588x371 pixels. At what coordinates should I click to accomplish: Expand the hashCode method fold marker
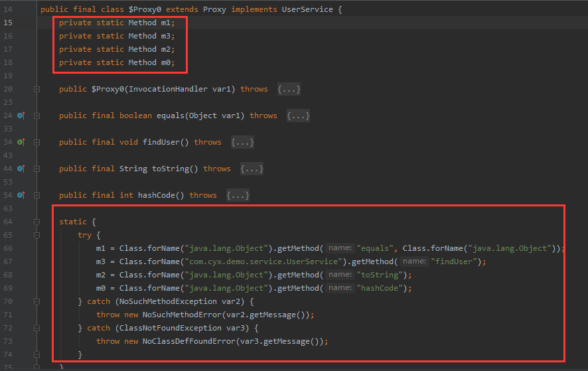tap(37, 195)
